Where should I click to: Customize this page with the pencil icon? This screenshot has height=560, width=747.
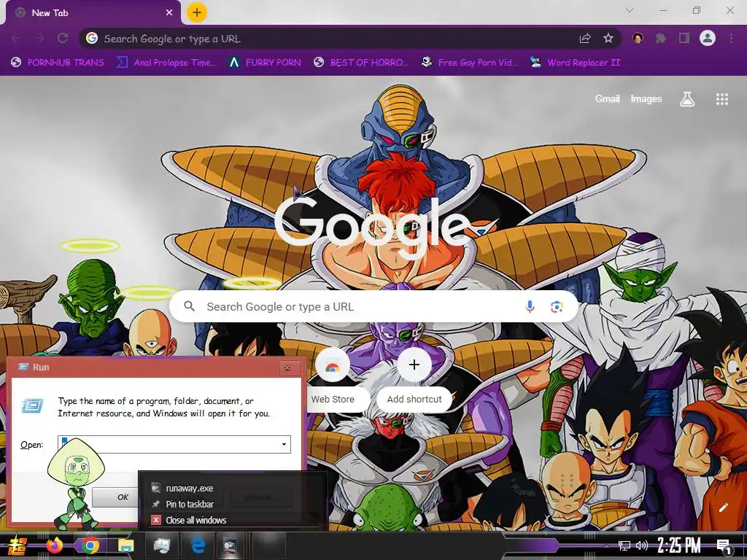pos(723,507)
